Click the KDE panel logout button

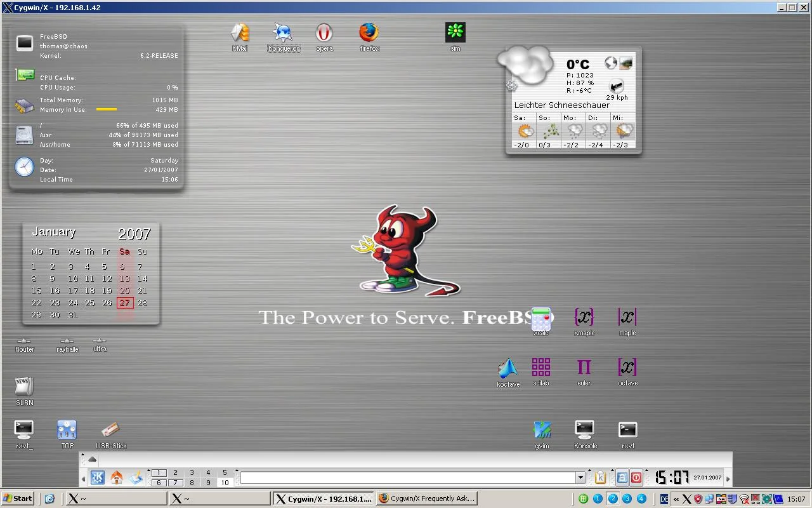636,478
